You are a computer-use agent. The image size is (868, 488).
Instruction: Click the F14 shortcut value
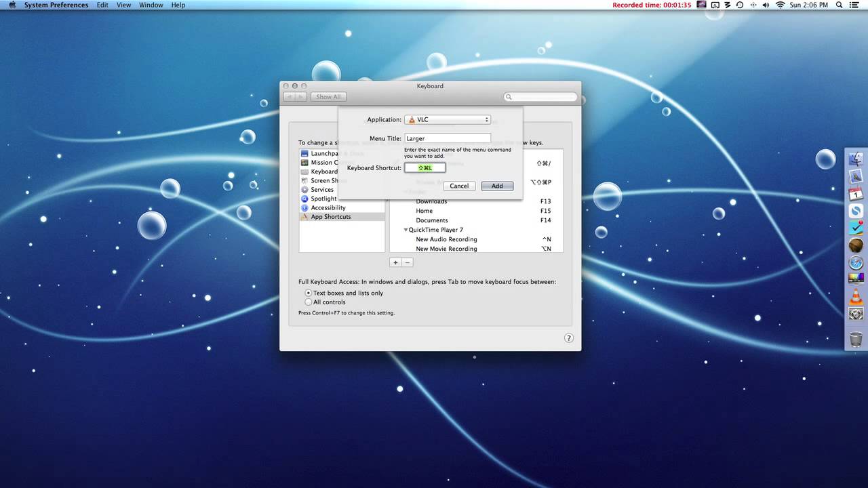(546, 220)
